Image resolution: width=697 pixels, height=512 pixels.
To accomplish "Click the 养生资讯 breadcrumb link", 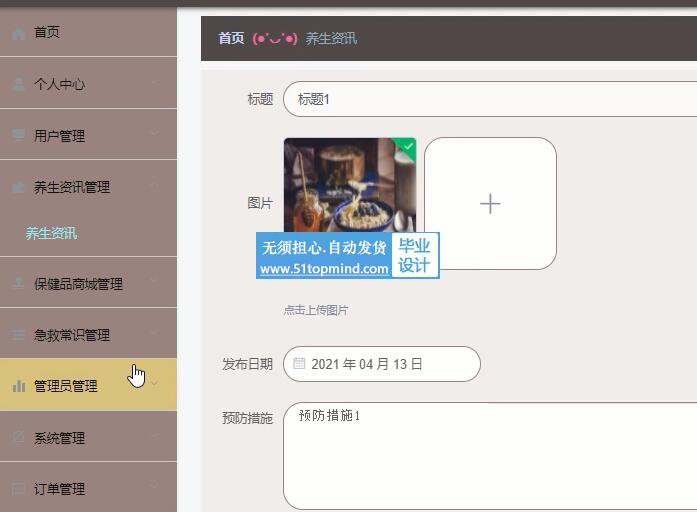I will click(x=331, y=39).
